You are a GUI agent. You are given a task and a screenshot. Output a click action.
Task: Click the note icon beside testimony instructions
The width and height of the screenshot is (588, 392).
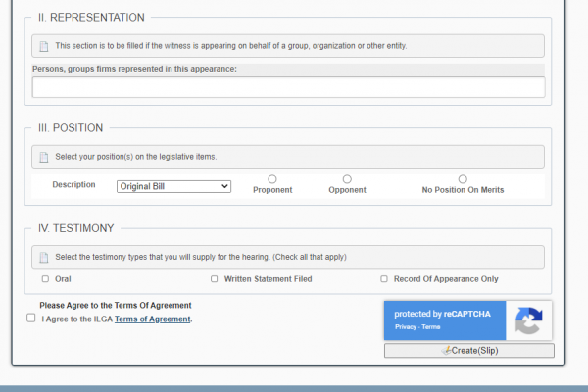[44, 258]
